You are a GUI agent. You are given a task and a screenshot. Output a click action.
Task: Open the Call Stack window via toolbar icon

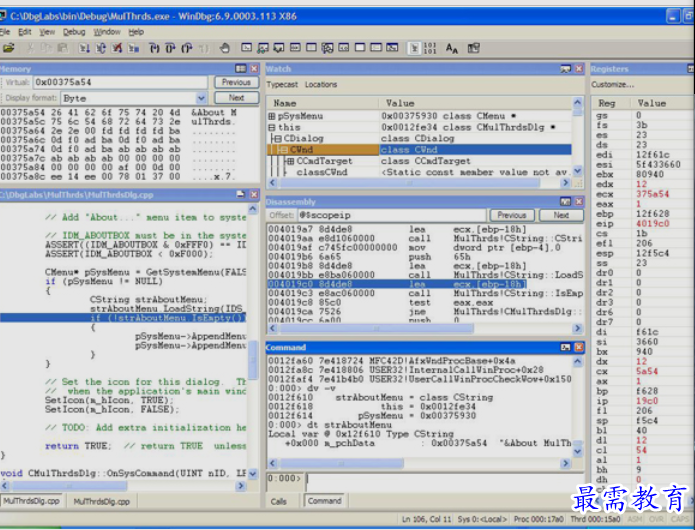[x=328, y=47]
